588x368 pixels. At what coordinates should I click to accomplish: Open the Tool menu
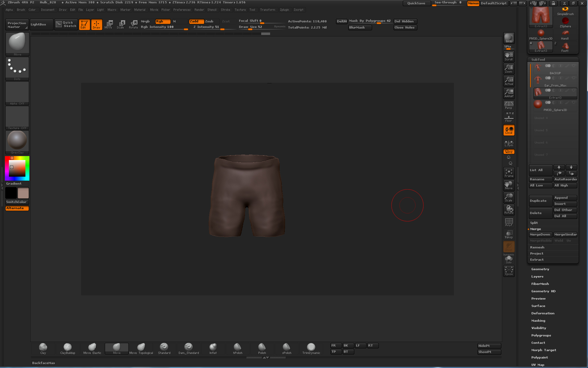click(x=252, y=10)
